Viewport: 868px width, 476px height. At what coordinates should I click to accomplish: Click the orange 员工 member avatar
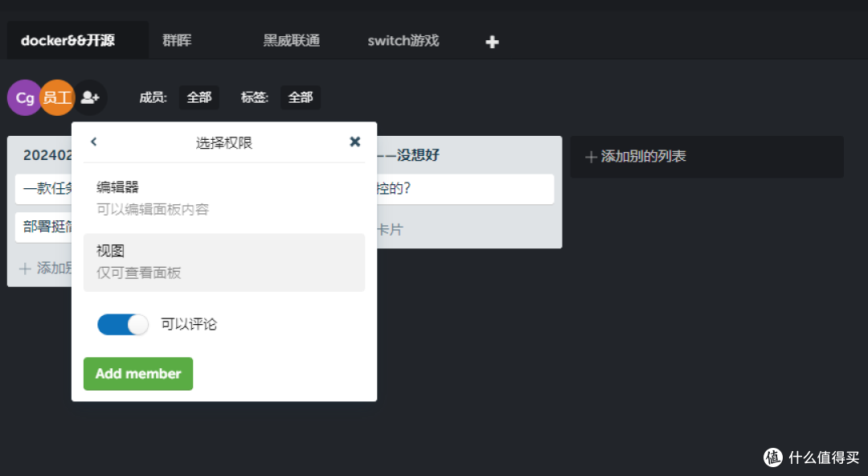tap(57, 97)
